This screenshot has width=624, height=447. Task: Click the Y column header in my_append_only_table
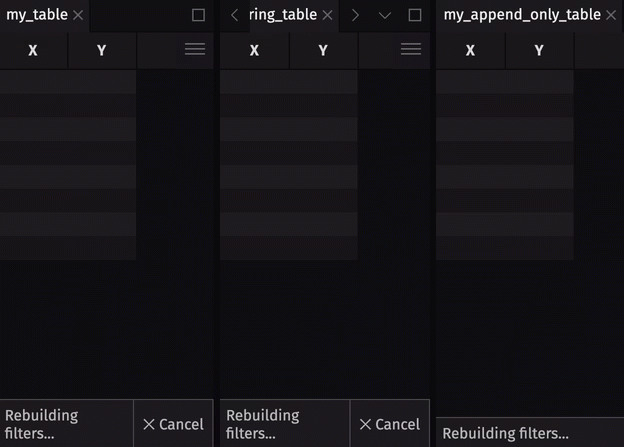pos(539,50)
